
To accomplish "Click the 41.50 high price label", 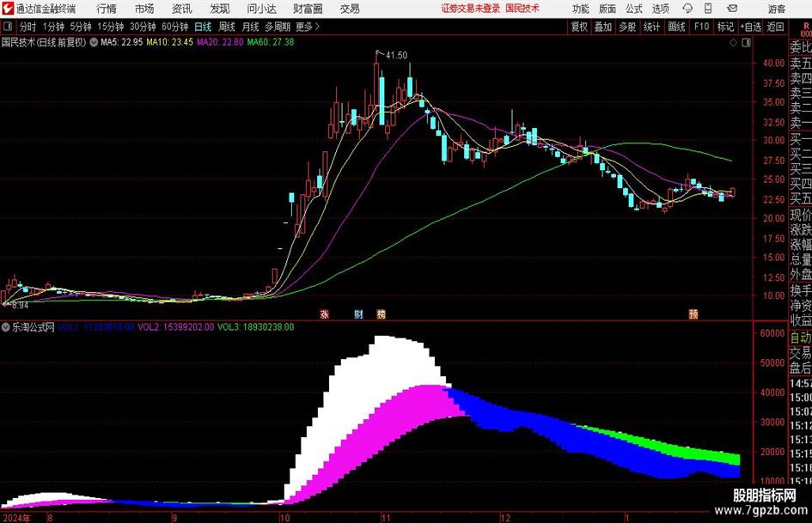I will tap(396, 55).
